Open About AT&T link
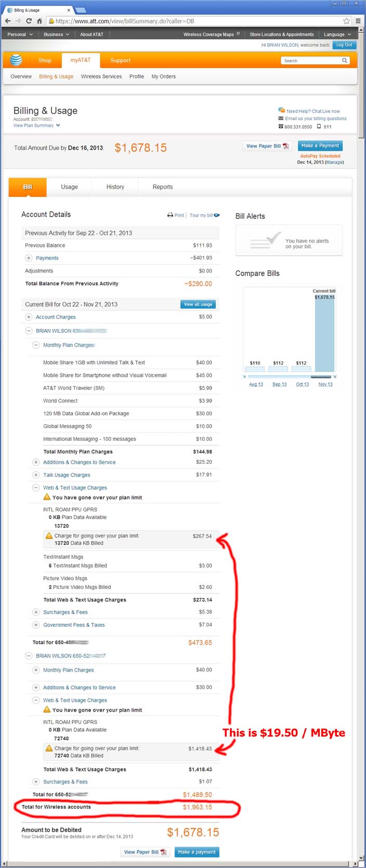 (x=91, y=34)
